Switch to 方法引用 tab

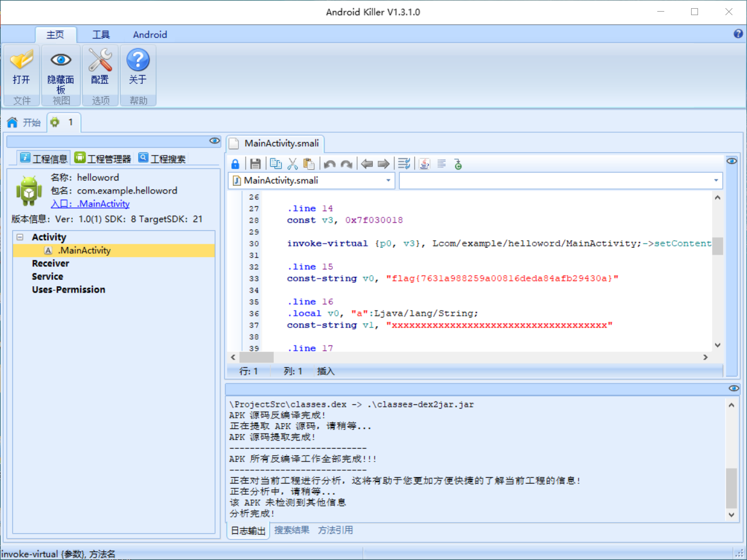point(336,530)
